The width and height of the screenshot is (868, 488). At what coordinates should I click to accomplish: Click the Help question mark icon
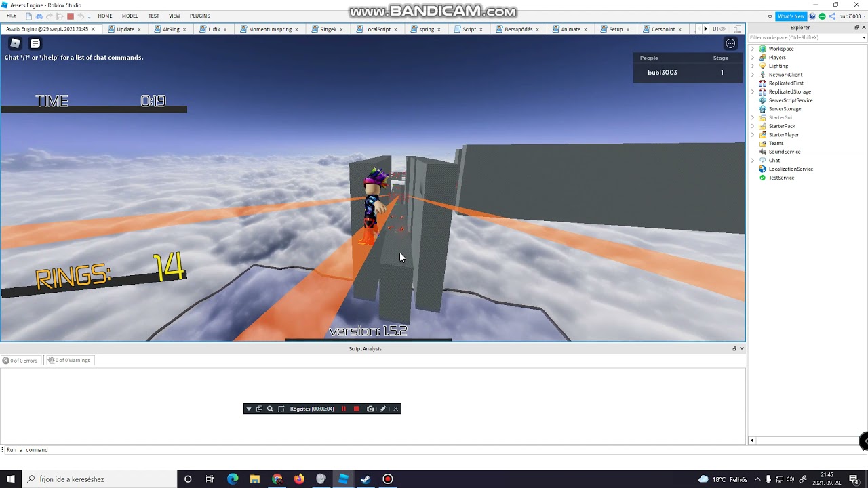click(812, 16)
